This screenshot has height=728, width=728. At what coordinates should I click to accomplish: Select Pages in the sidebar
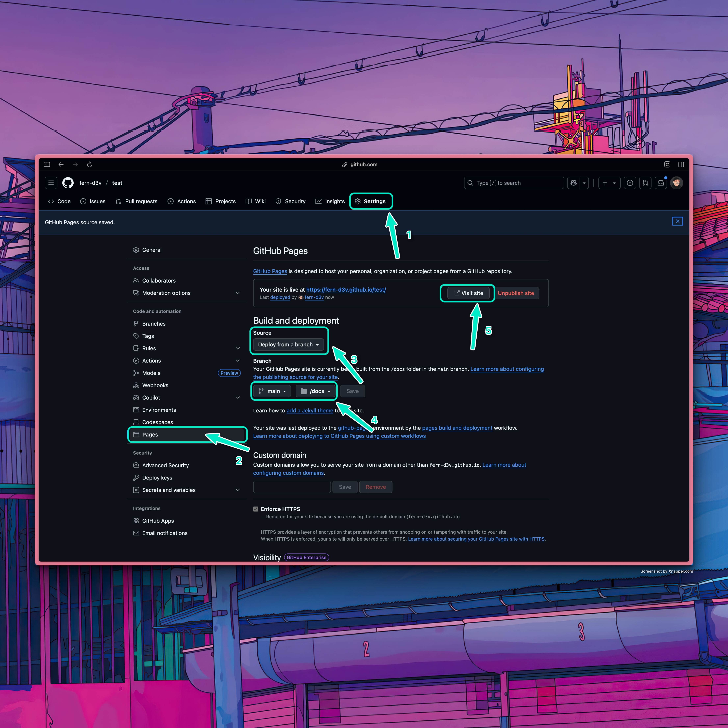coord(187,434)
